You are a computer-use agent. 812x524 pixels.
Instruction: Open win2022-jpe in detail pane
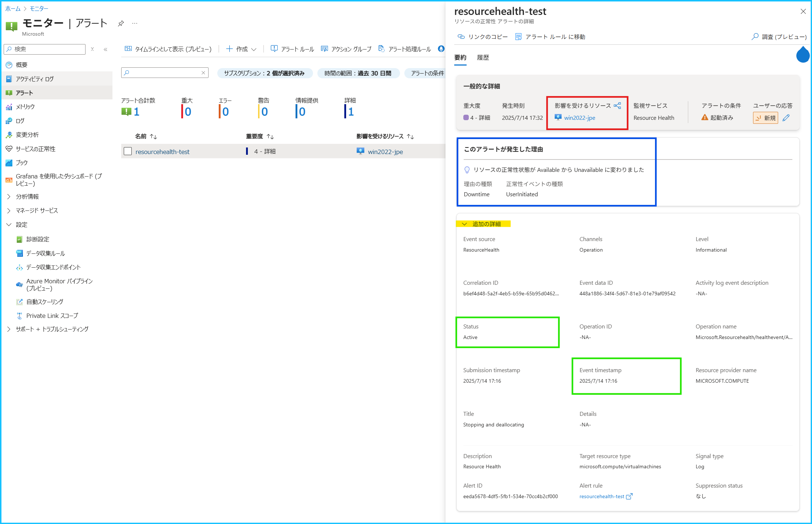point(580,118)
